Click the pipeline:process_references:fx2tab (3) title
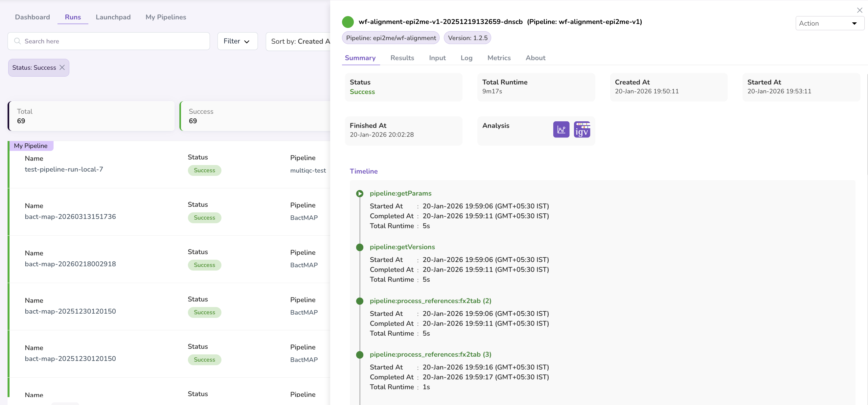Screen dimensions: 868x405 pos(431,354)
